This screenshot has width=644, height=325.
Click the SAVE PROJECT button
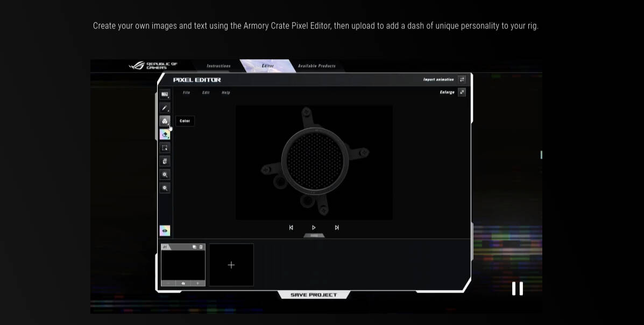click(x=314, y=295)
